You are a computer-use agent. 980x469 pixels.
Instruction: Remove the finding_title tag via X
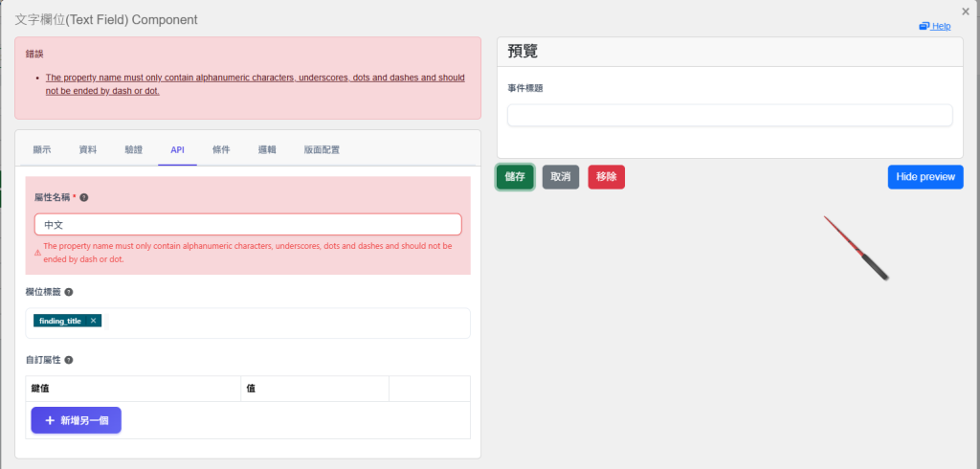tap(93, 321)
